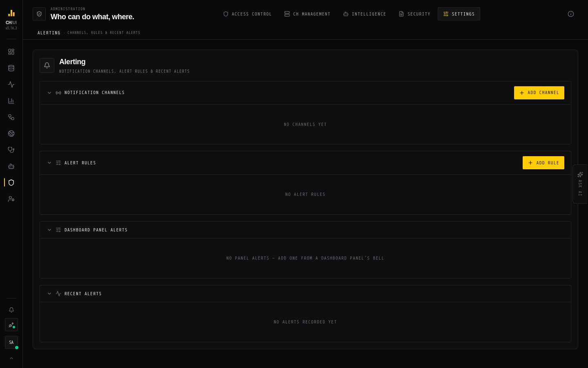The image size is (588, 368).
Task: Open the Intelligence tab
Action: point(365,14)
